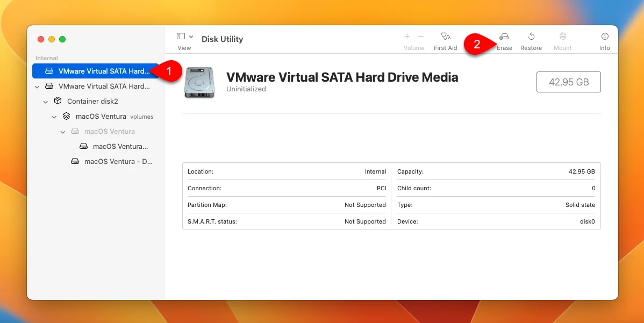Close the Disk Utility window
644x323 pixels.
[x=41, y=39]
